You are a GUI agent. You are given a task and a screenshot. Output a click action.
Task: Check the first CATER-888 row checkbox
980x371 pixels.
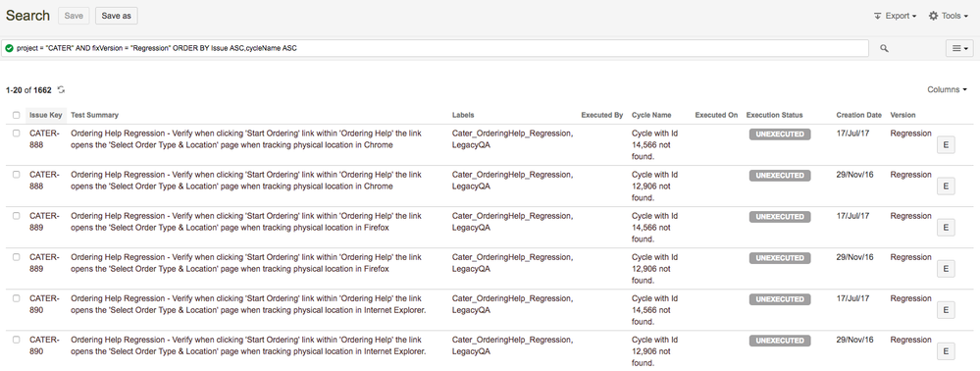(x=17, y=133)
